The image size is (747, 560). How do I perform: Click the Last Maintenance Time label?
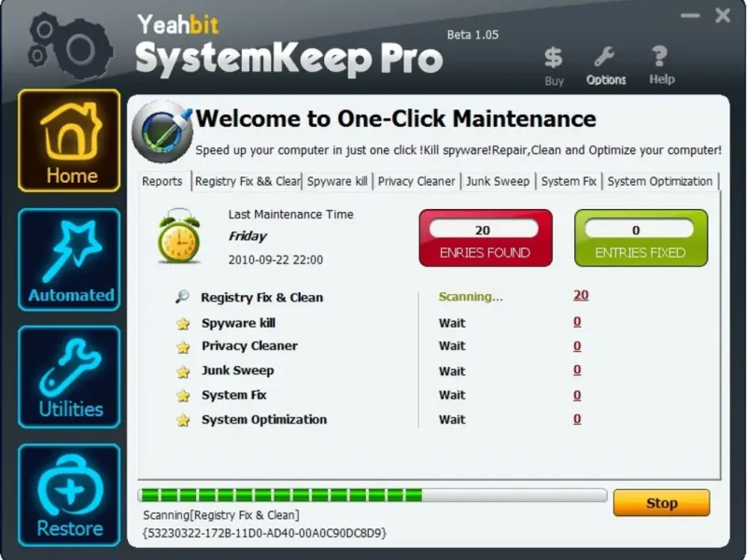pos(290,215)
